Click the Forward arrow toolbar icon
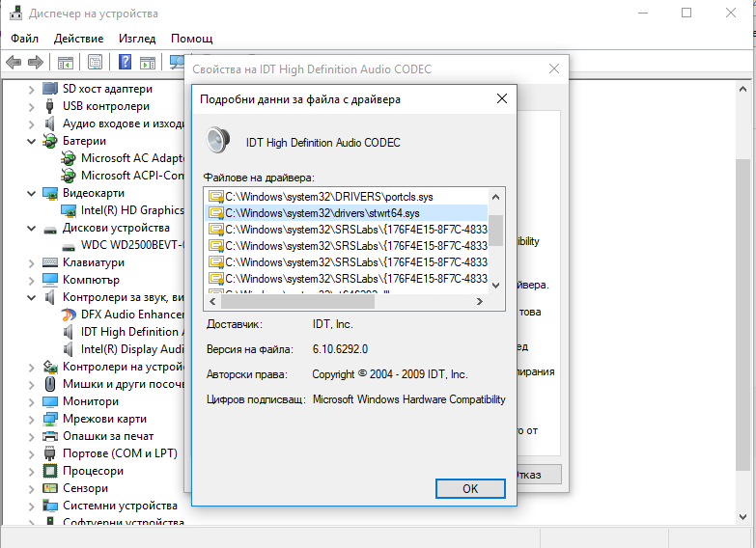This screenshot has height=548, width=756. click(36, 62)
